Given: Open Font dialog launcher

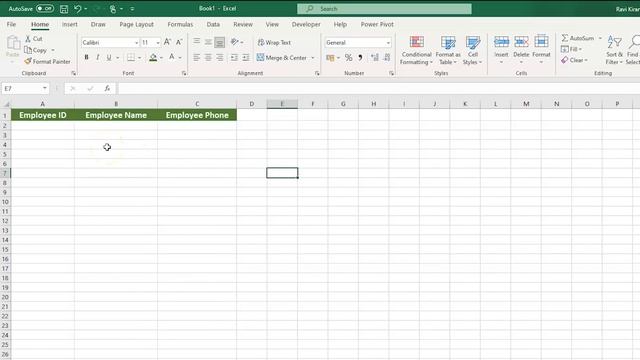Looking at the screenshot, I should (184, 73).
